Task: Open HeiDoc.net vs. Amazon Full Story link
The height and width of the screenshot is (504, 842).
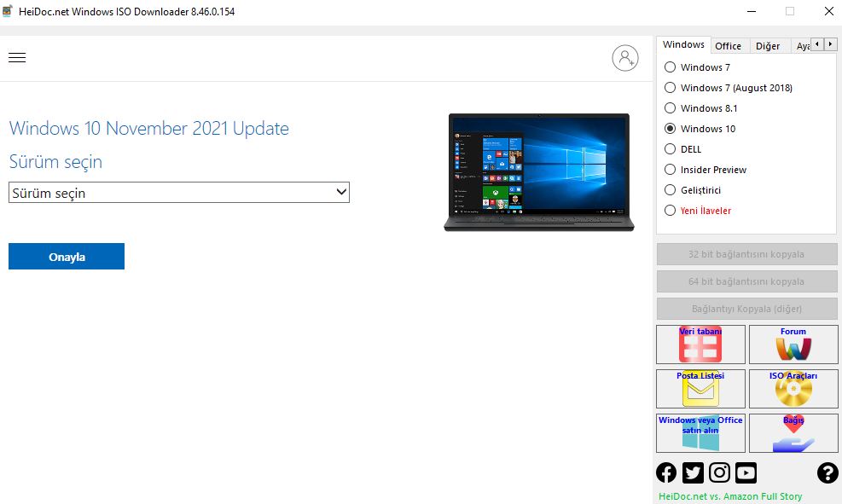Action: click(730, 496)
